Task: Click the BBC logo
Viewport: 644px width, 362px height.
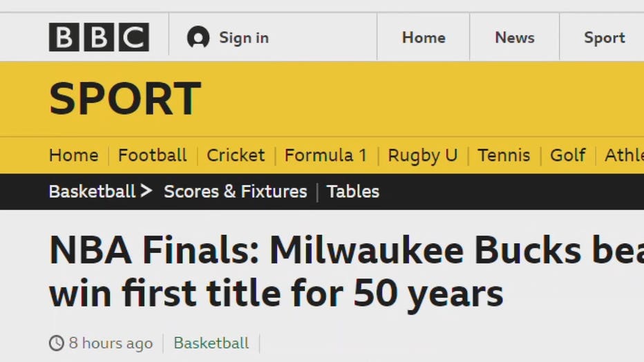Action: [99, 37]
